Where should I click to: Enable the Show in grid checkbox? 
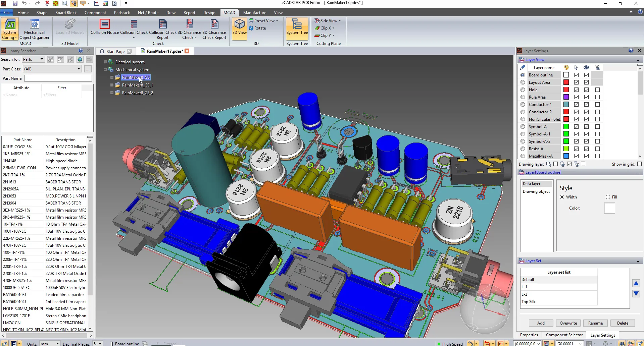(639, 164)
